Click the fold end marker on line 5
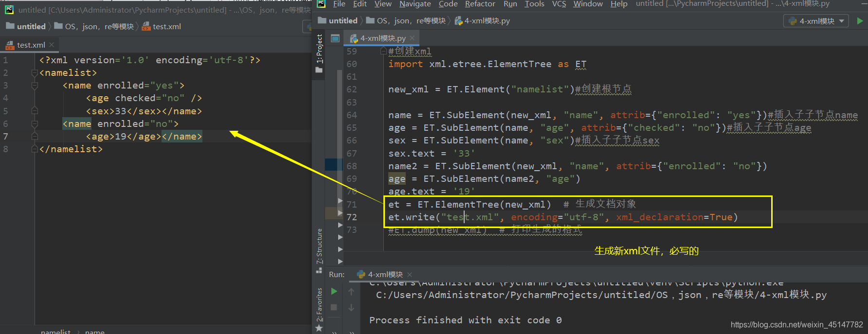This screenshot has height=334, width=868. [35, 111]
